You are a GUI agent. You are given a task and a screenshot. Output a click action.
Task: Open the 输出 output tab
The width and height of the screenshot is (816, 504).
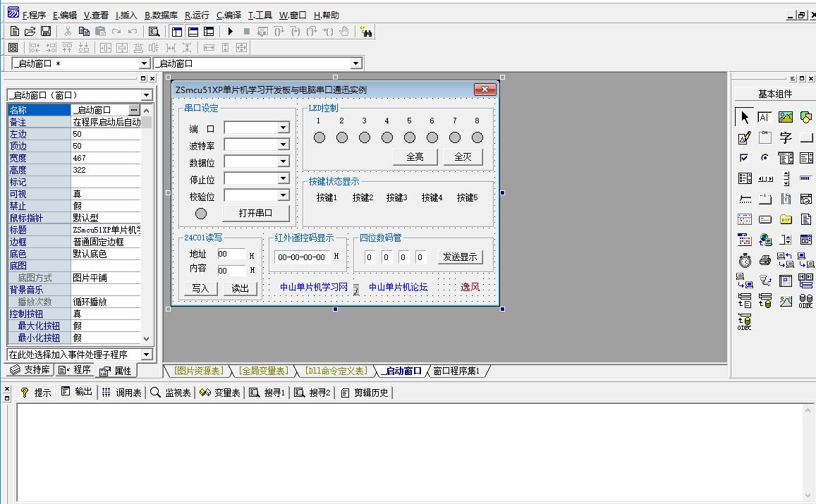77,392
